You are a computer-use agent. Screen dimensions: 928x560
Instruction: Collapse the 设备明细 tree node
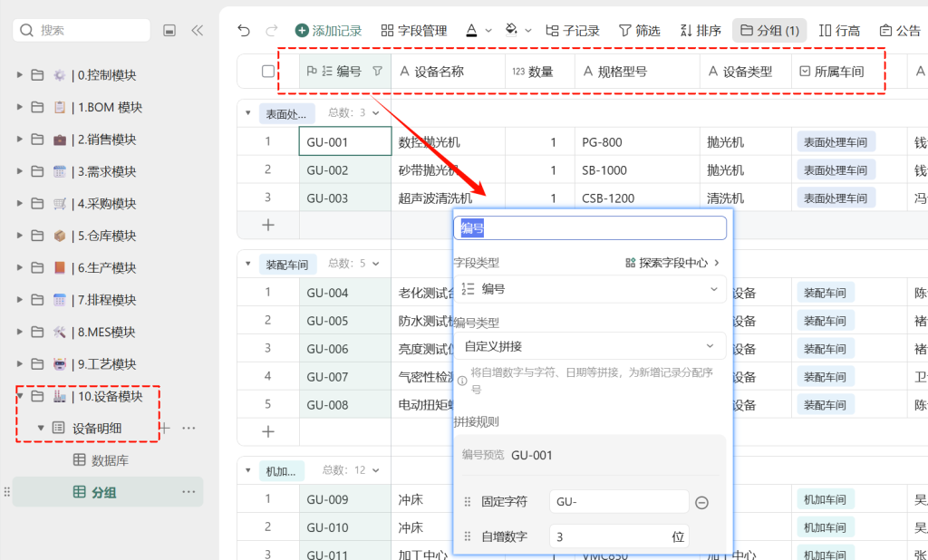[x=41, y=428]
